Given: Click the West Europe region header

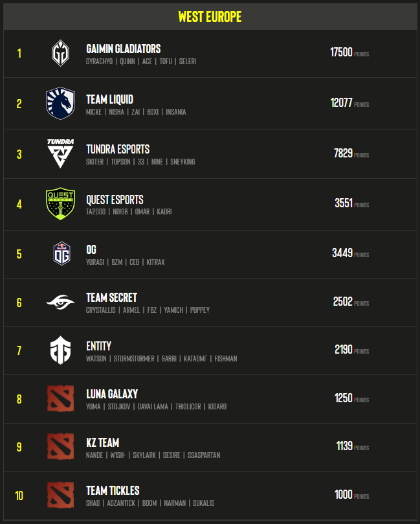Looking at the screenshot, I should tap(210, 16).
